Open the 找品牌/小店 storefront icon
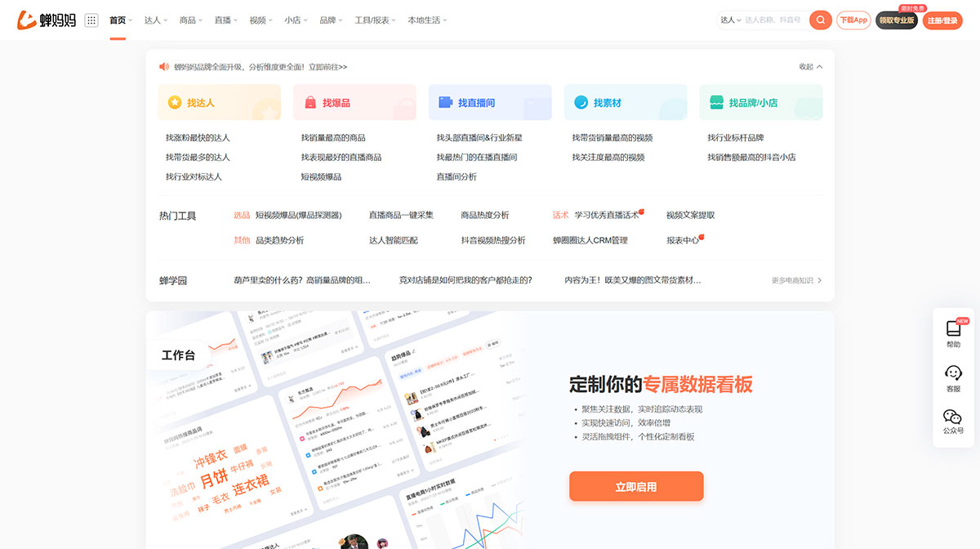Viewport: 980px width, 549px height. coord(715,101)
